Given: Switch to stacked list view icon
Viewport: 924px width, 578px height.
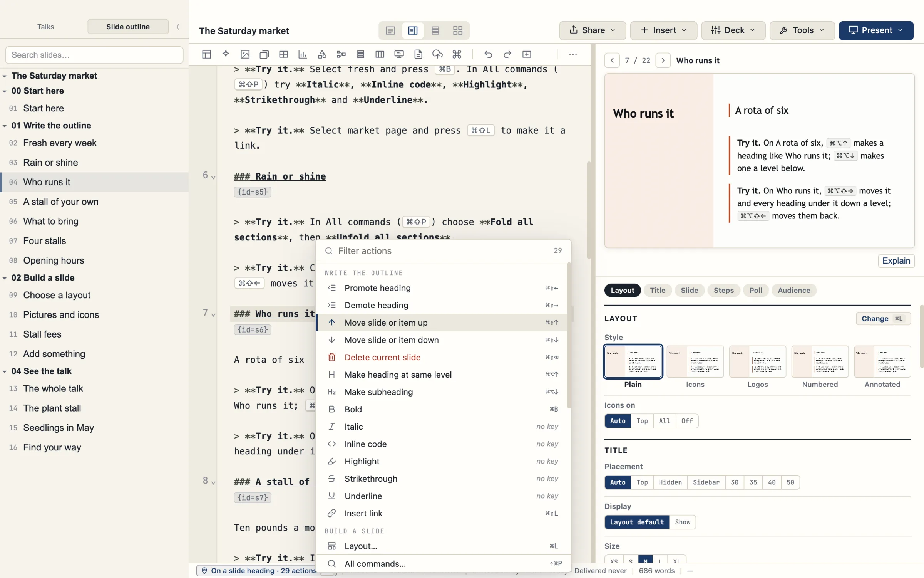Looking at the screenshot, I should 435,30.
